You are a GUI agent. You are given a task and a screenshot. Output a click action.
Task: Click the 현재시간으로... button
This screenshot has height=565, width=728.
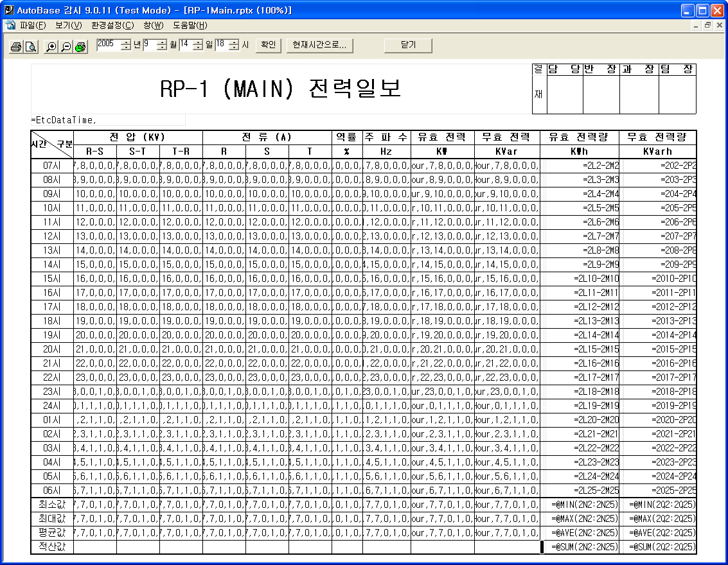[x=319, y=45]
